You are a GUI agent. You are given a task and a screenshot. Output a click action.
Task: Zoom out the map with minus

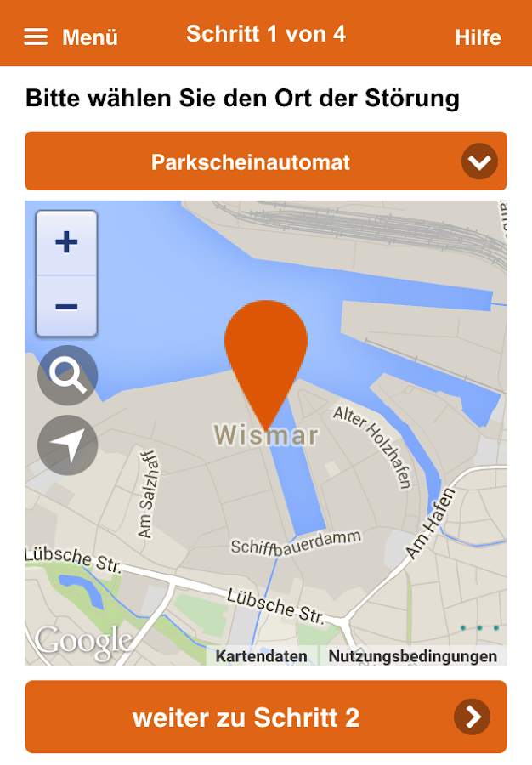click(x=67, y=306)
